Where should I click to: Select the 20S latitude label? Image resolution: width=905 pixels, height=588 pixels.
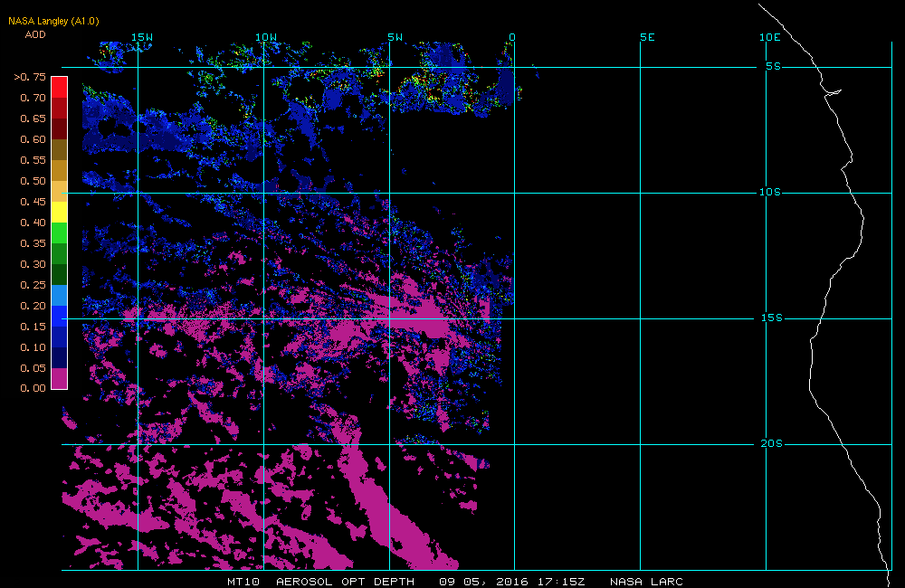pos(772,444)
